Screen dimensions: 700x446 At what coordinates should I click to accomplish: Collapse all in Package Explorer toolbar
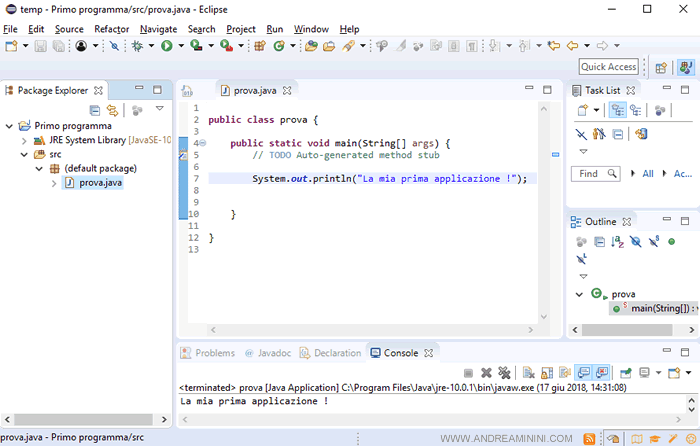tap(95, 110)
